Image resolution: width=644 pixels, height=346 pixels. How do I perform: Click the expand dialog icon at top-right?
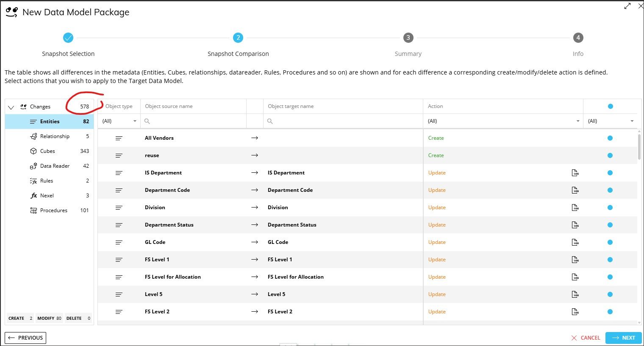coord(627,6)
